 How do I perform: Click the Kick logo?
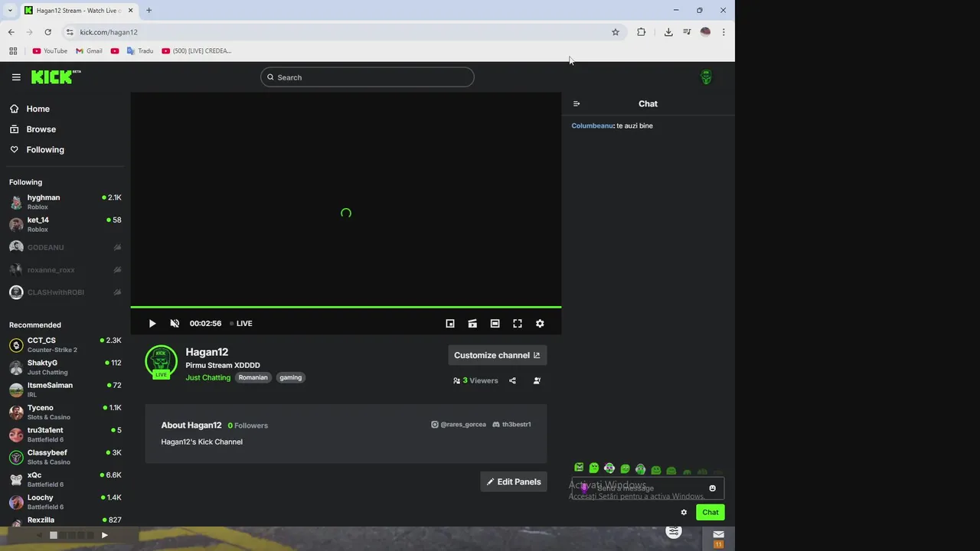56,77
